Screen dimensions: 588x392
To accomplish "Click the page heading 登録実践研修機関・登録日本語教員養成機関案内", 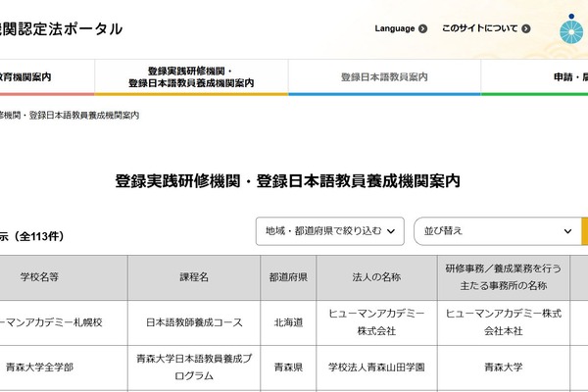I will click(x=287, y=181).
